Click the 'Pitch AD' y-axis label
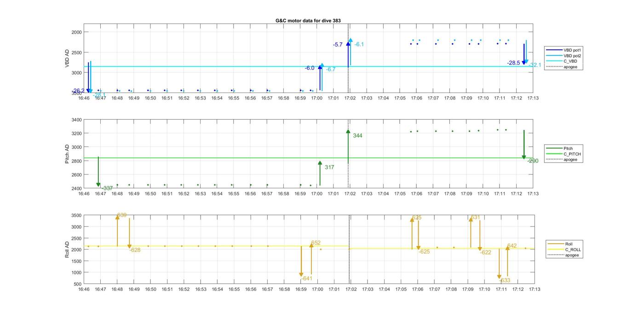The width and height of the screenshot is (644, 319). 68,154
